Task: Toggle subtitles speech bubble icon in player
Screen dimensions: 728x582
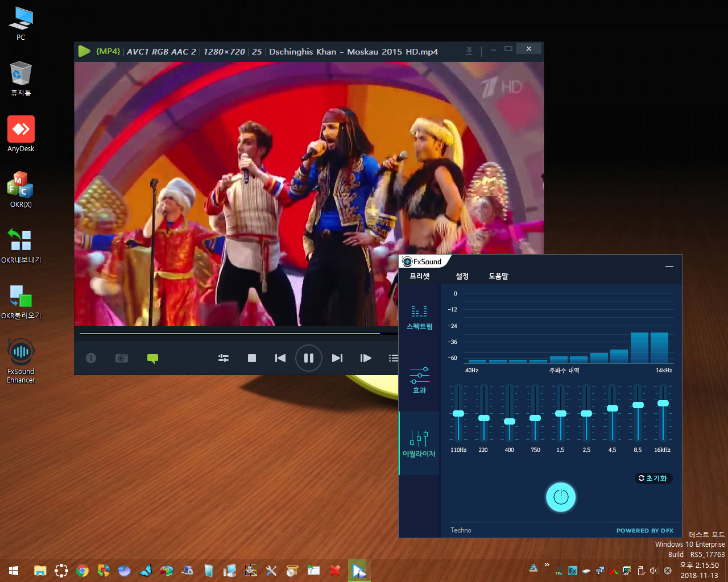Action: pos(152,359)
